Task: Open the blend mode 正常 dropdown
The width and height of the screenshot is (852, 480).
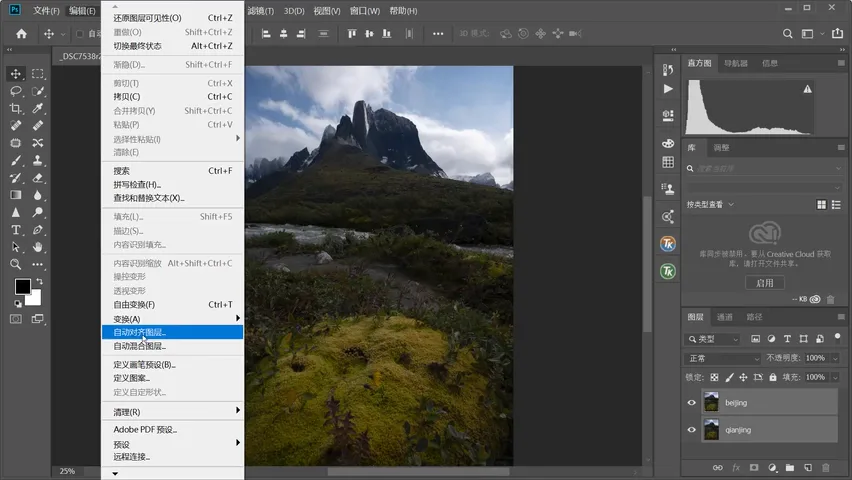Action: 723,358
